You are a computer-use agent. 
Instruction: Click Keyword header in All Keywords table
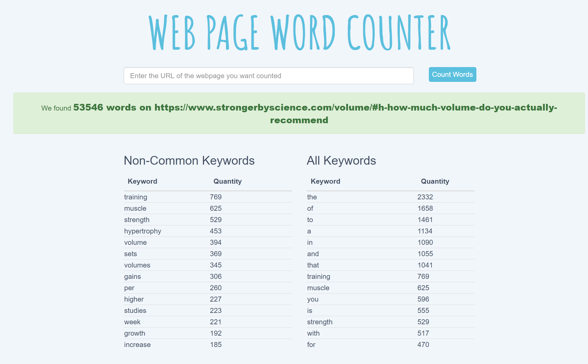[325, 181]
